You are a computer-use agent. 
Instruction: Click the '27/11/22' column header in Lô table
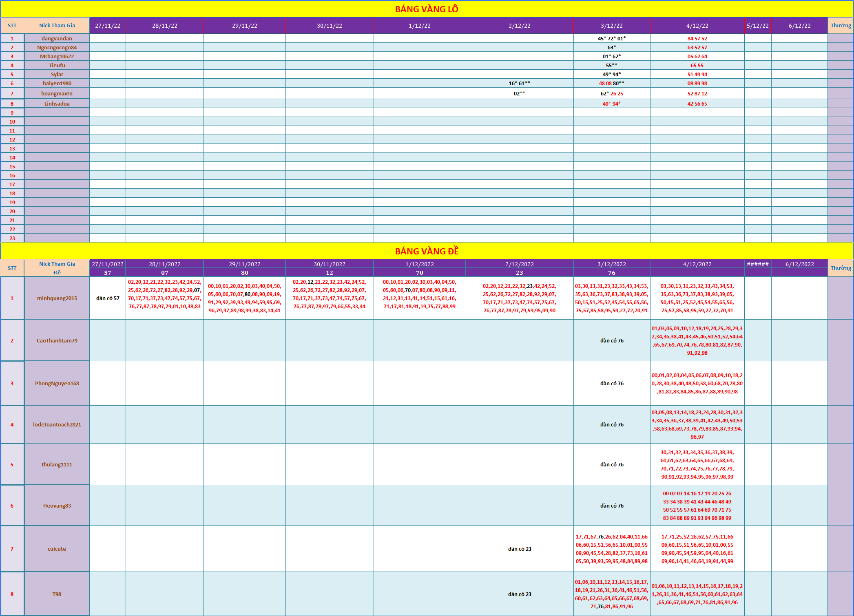pyautogui.click(x=108, y=26)
